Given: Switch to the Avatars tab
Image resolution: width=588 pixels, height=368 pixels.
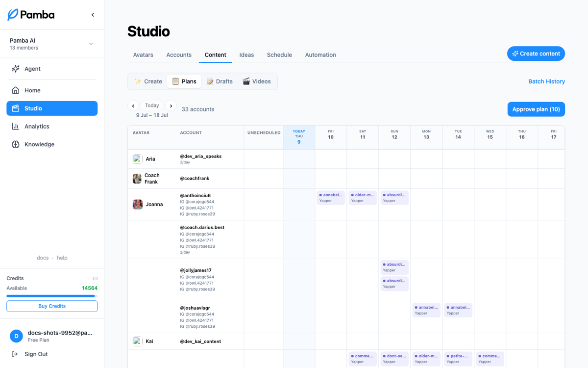Looking at the screenshot, I should coord(143,55).
